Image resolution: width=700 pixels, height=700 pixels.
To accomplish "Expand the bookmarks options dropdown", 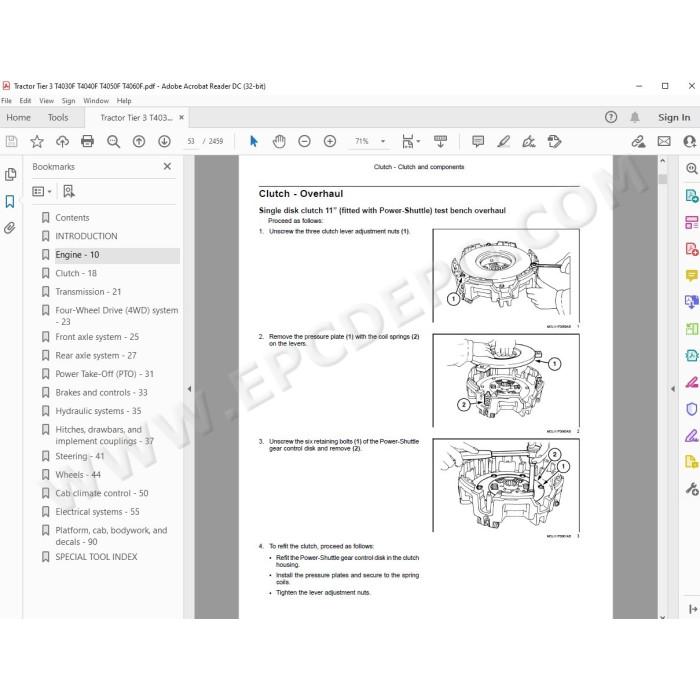I will coord(42,192).
